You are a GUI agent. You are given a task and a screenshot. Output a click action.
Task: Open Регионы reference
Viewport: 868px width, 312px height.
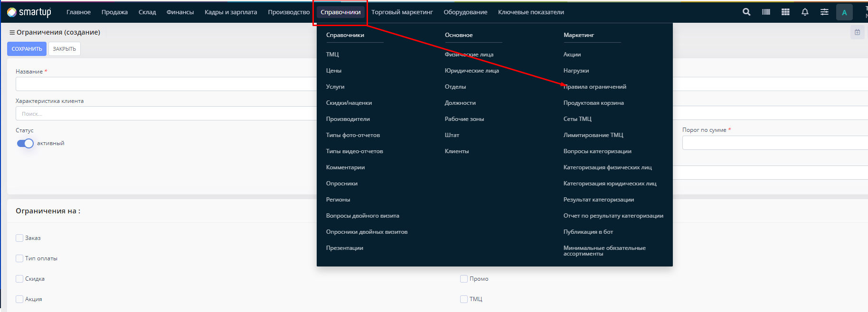(338, 200)
